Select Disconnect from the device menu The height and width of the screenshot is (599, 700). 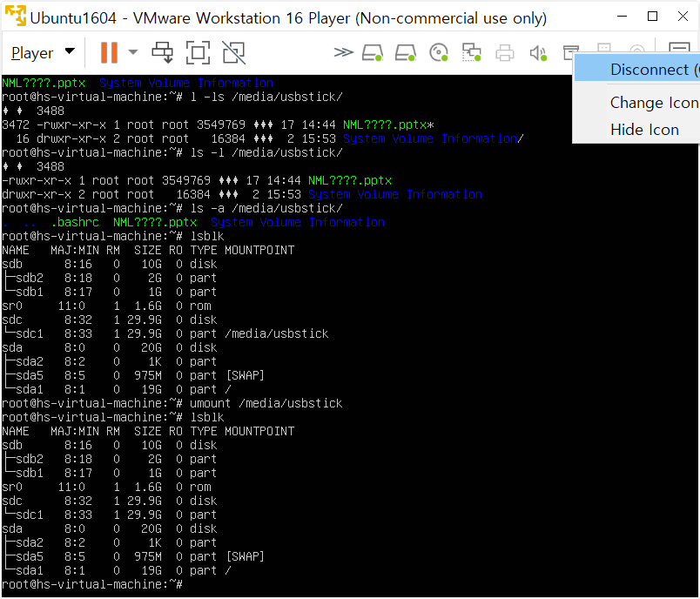click(636, 70)
